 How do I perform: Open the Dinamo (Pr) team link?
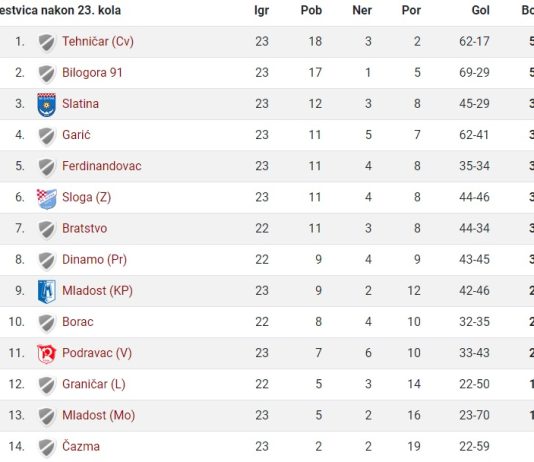(x=94, y=260)
